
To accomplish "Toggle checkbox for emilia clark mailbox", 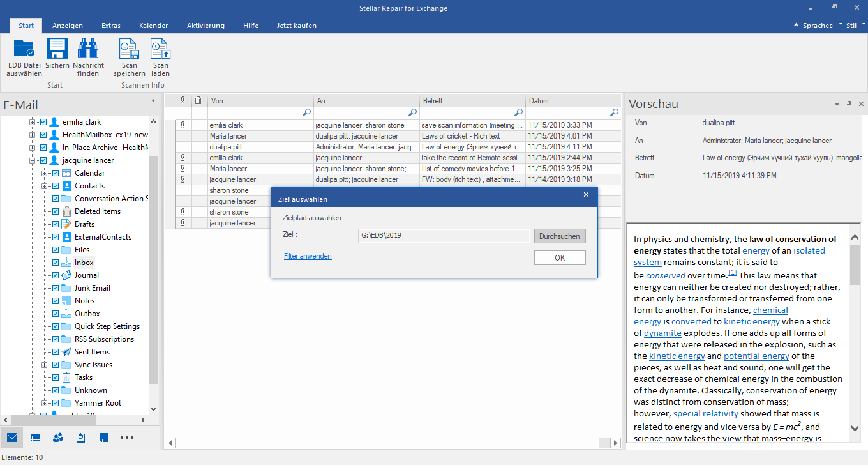I will point(43,122).
